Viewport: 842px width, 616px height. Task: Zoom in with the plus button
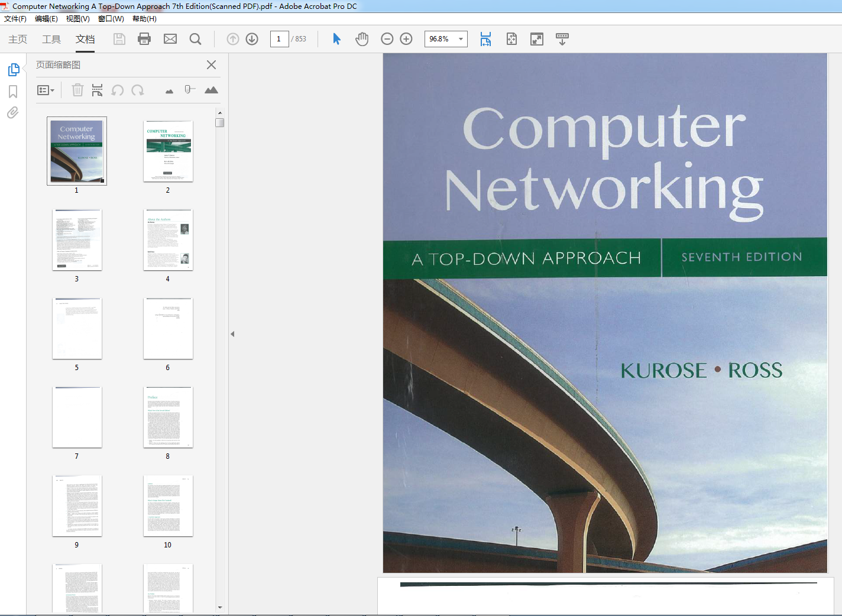406,39
